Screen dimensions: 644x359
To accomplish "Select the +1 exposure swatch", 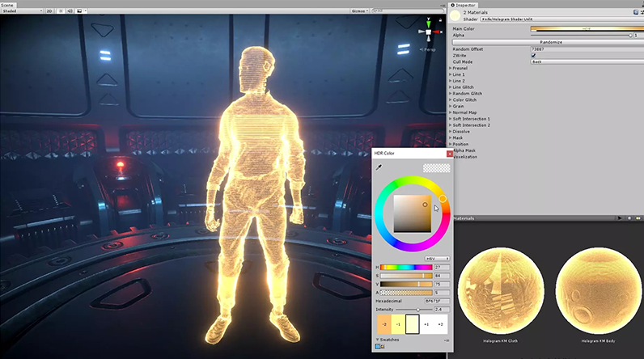I will pos(426,324).
